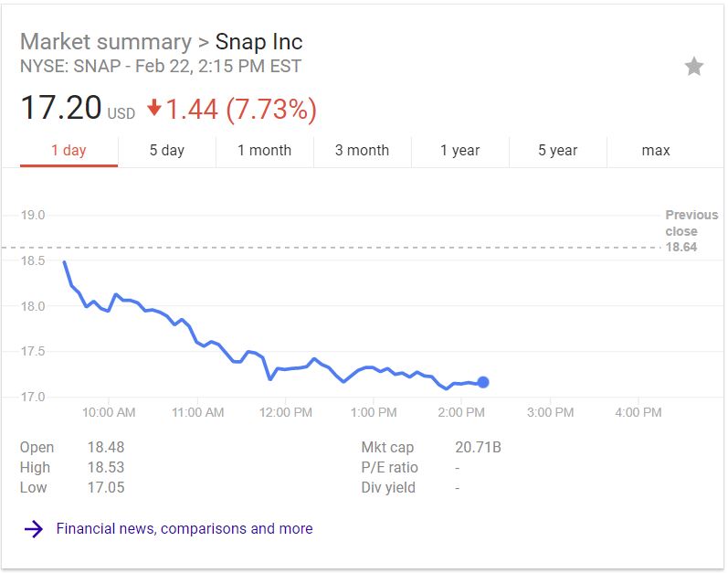Open Financial news, comparisons and more link
Screen dimensions: 728x573
tap(185, 529)
